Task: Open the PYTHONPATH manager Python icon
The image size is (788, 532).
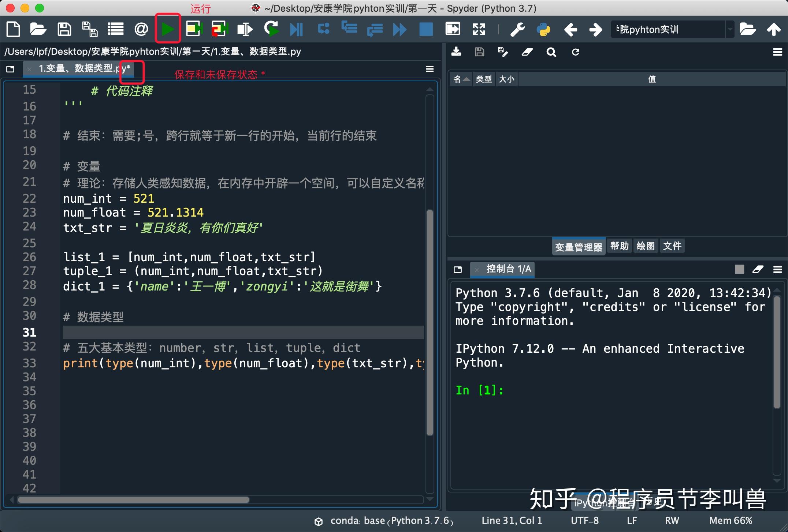Action: tap(544, 30)
